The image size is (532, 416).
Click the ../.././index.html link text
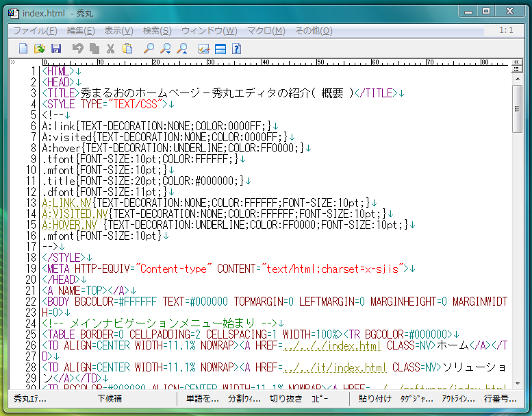(332, 345)
